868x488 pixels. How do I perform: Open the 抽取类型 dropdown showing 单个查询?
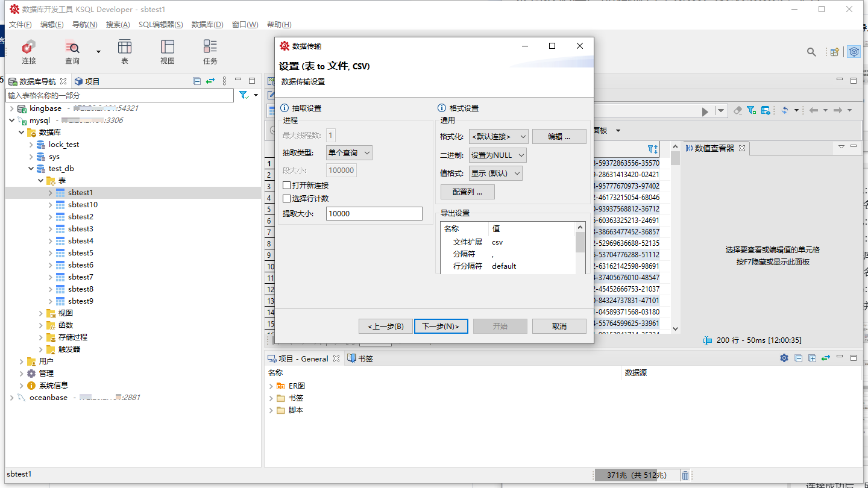point(350,153)
